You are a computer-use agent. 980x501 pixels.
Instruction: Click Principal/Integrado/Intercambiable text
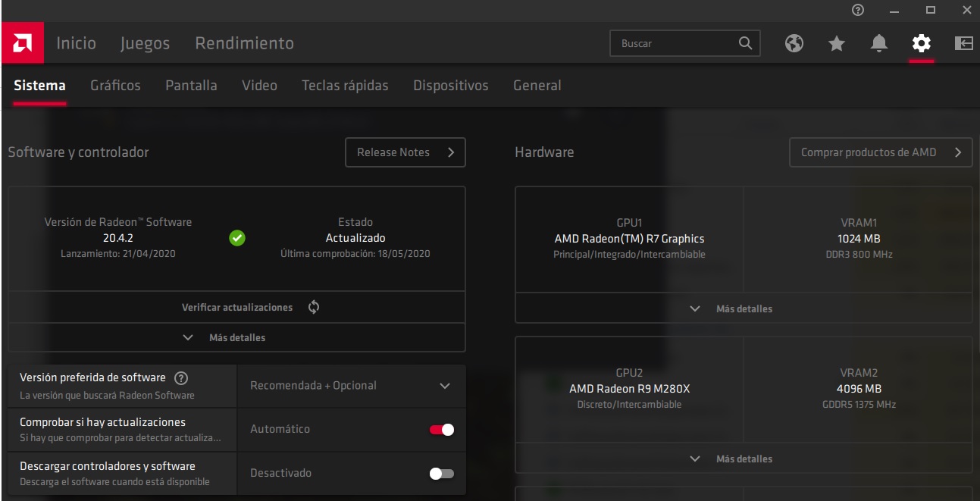coord(629,255)
